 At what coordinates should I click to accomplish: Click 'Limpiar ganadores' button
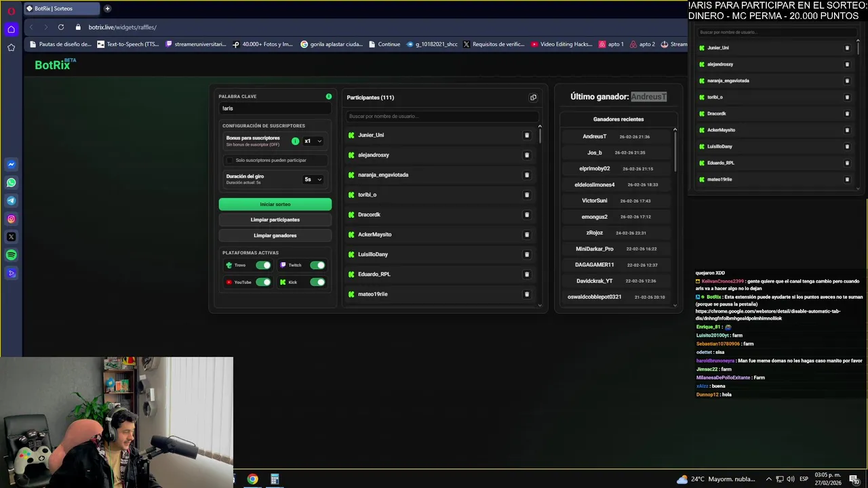coord(275,235)
